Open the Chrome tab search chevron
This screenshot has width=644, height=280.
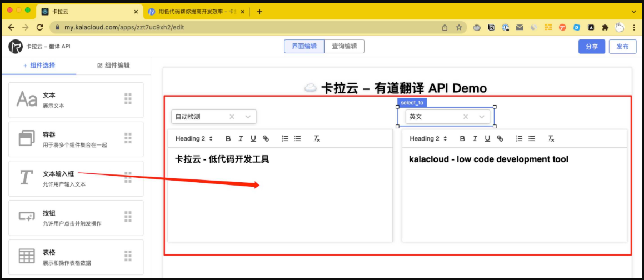633,12
